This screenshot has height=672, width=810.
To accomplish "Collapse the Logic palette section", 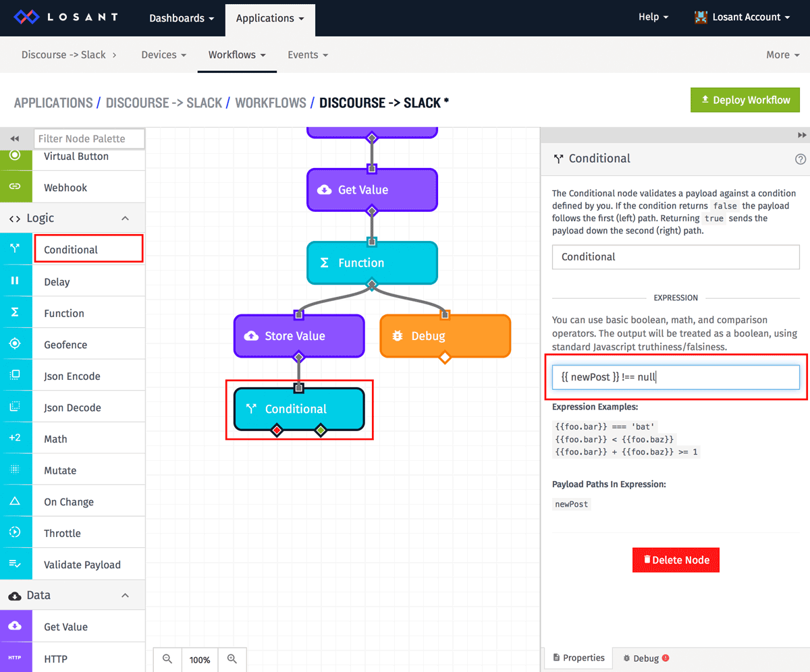I will point(125,218).
